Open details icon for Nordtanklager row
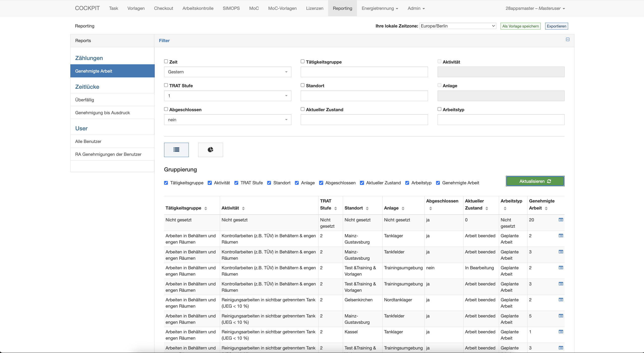 tap(561, 300)
